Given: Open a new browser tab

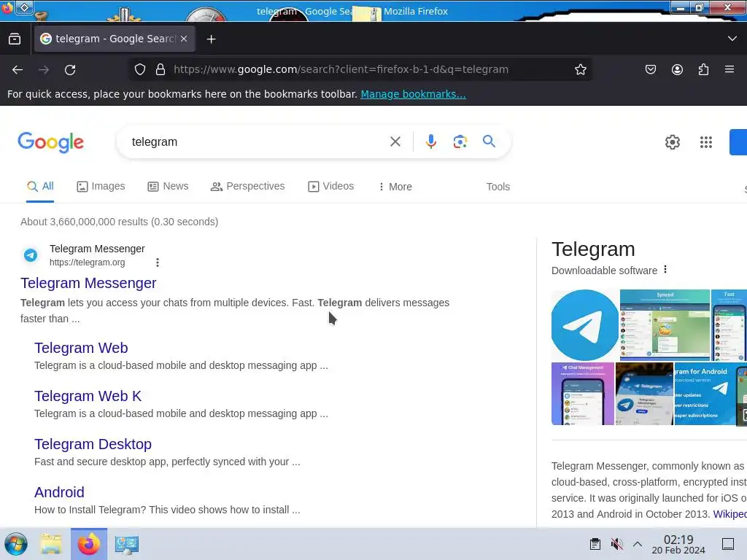Looking at the screenshot, I should click(211, 39).
